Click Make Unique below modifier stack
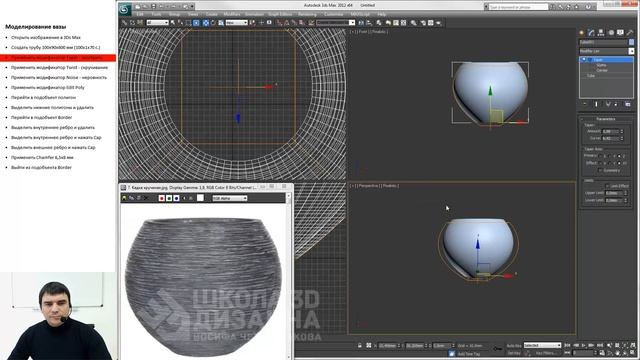 click(608, 104)
